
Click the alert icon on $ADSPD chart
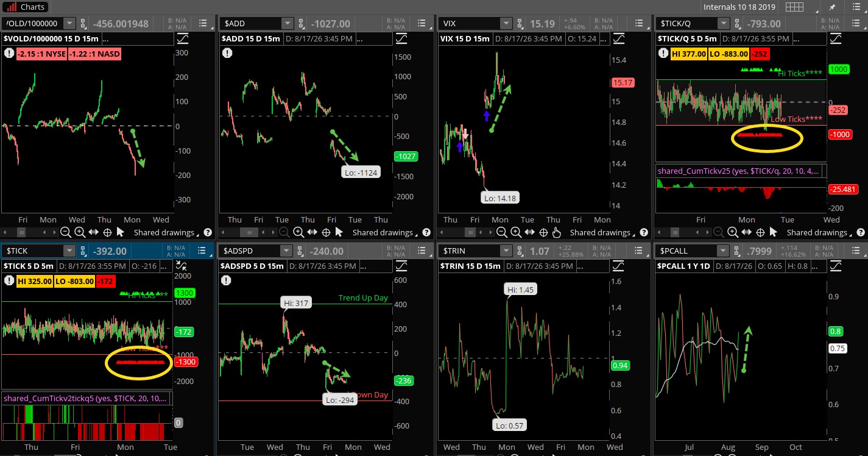click(x=227, y=280)
